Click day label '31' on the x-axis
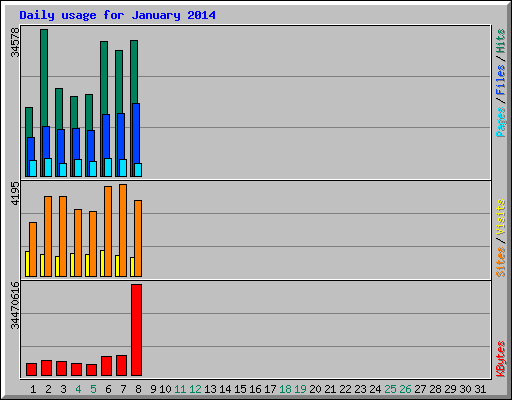Viewport: 512px width, 400px height. 480,389
